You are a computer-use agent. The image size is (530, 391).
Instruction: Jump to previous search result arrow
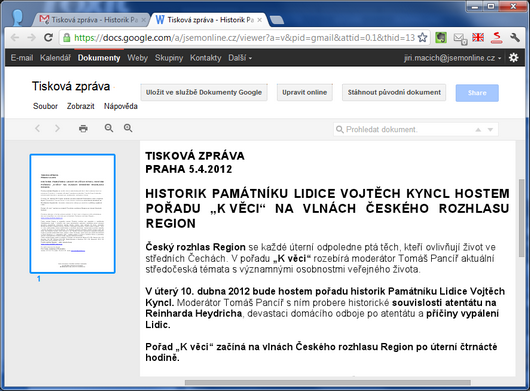[x=478, y=130]
